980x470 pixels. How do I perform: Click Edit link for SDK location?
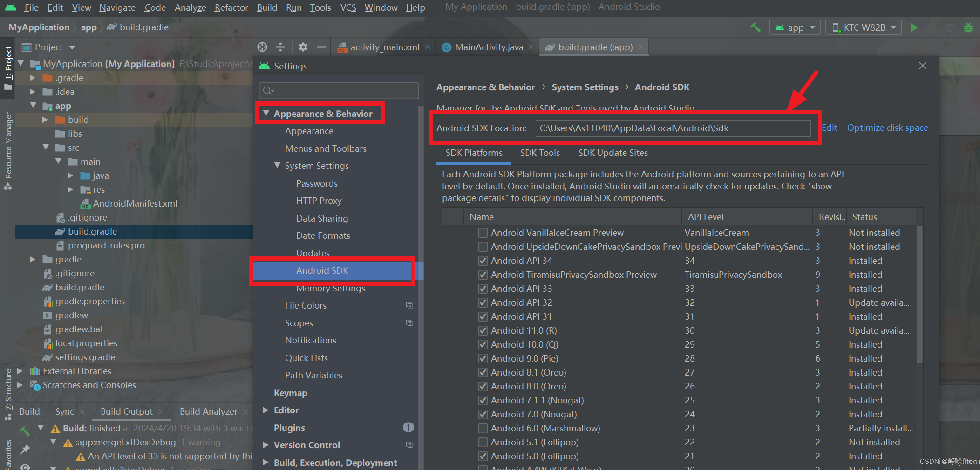tap(829, 128)
